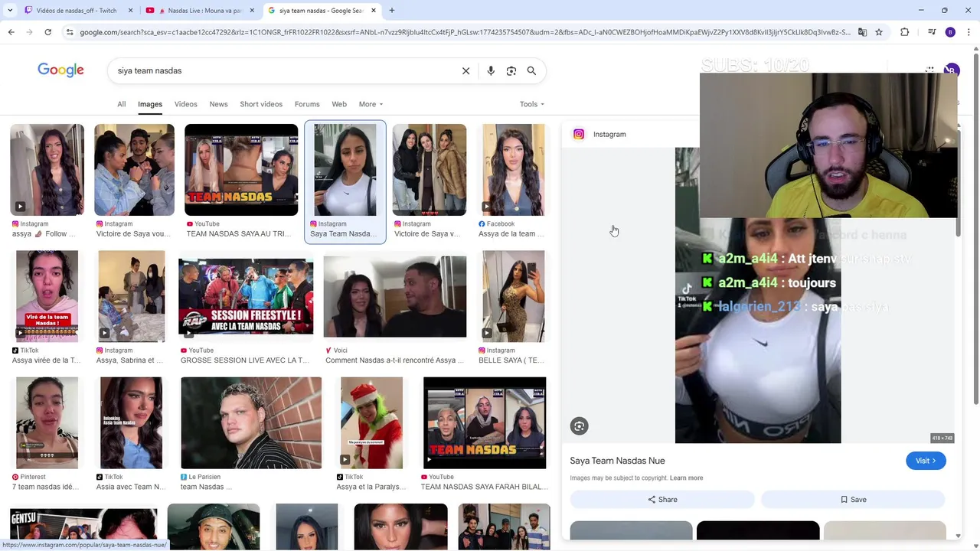
Task: Click the Chrome media control icon in the toolbar
Action: pos(932,32)
